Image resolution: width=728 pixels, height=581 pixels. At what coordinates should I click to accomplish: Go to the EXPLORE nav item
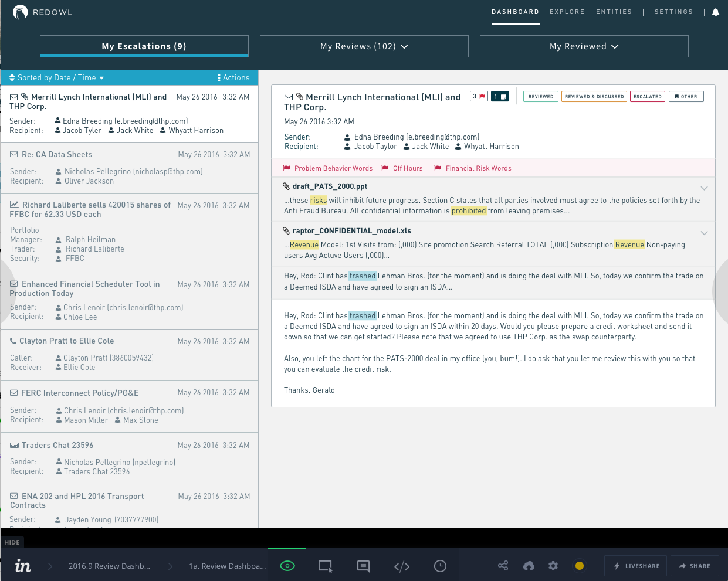(567, 12)
